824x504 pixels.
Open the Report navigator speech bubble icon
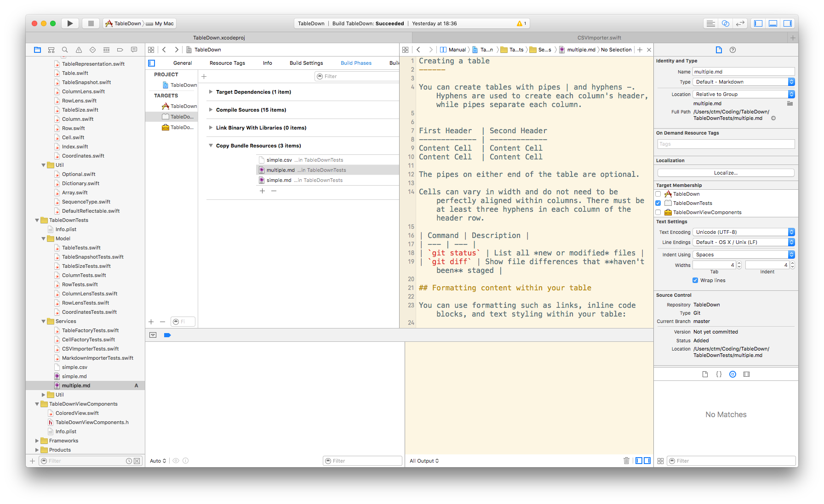[134, 50]
